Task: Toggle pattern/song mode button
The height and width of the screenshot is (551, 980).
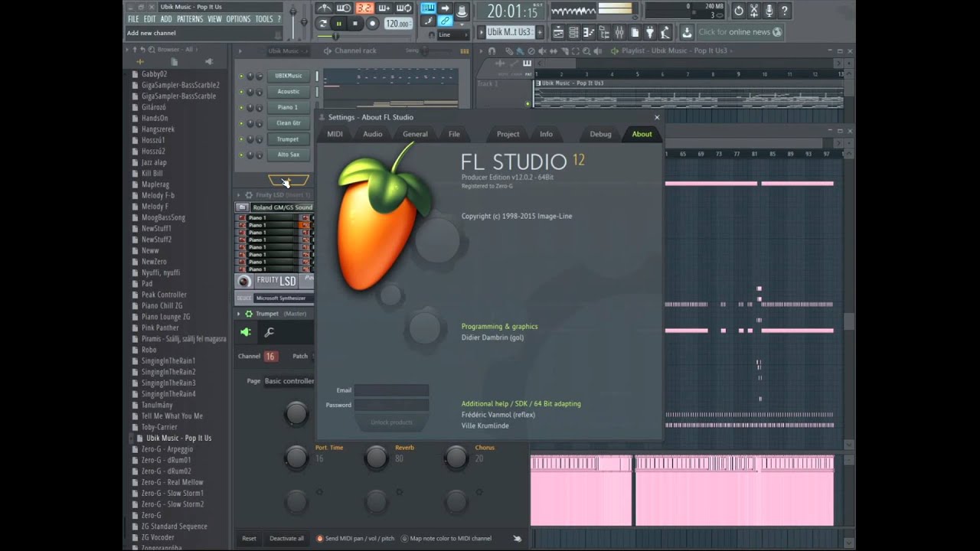Action: point(322,24)
